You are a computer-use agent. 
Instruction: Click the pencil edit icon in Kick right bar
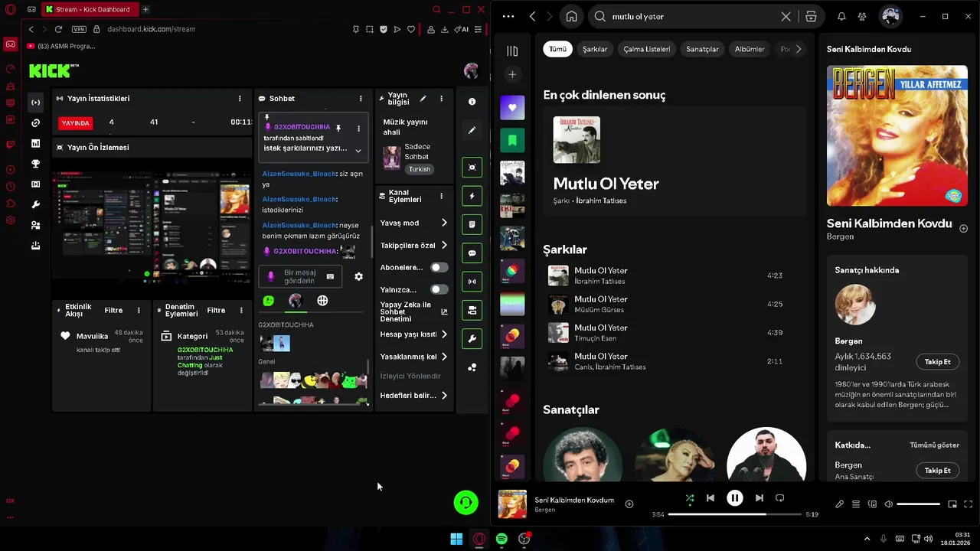pyautogui.click(x=472, y=130)
